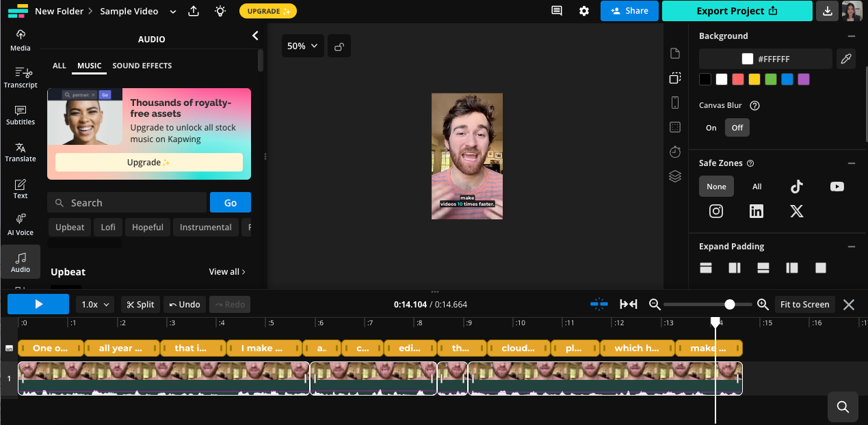Click the Fit to Screen button

[804, 305]
